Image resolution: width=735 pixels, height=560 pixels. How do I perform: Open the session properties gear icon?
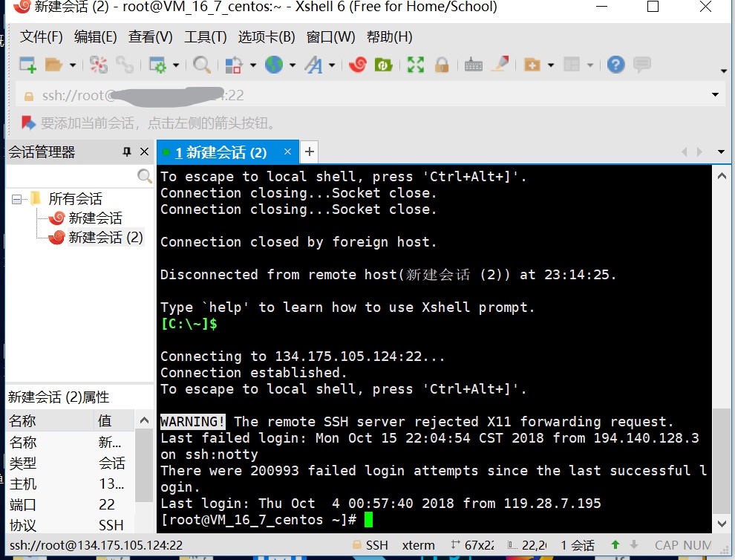click(158, 65)
